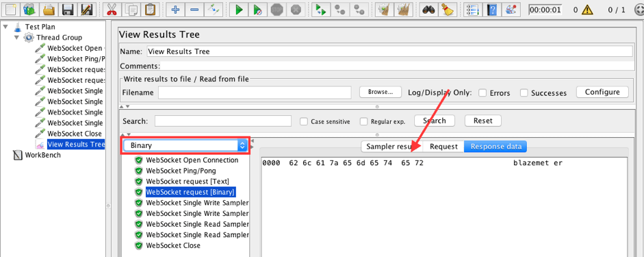Click the yellow warning triangle log icon
The height and width of the screenshot is (257, 644).
coord(587,9)
